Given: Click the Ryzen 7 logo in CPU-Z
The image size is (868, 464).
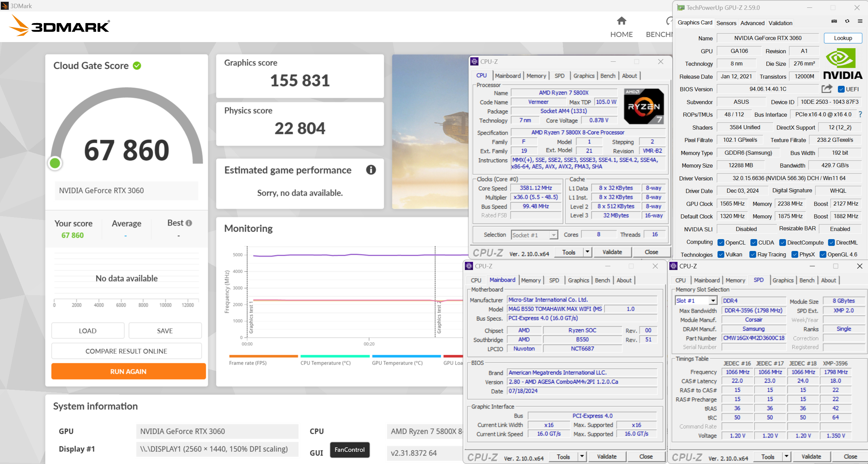Looking at the screenshot, I should pos(644,106).
